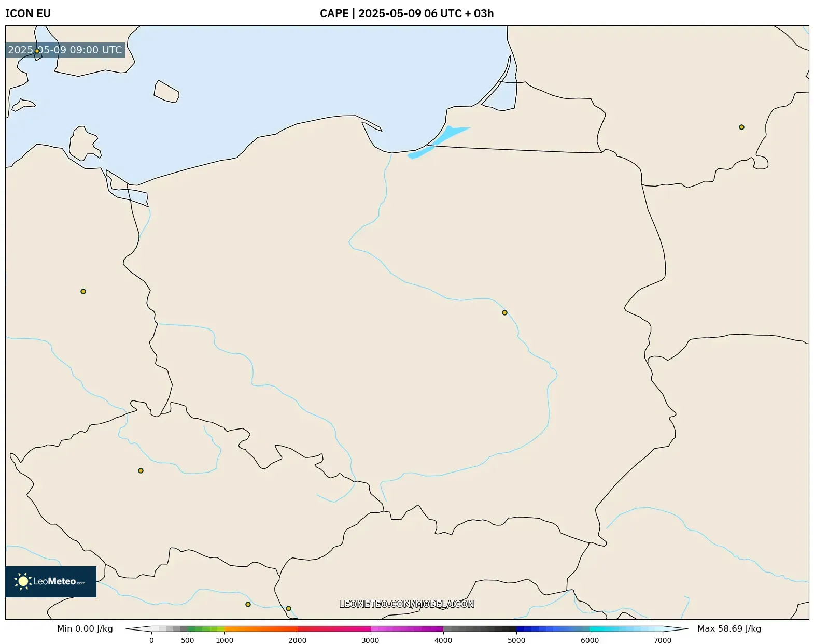Click the orange colorbar segment between 1000 and 2000
Screen dimensions: 814x644
tap(261, 629)
